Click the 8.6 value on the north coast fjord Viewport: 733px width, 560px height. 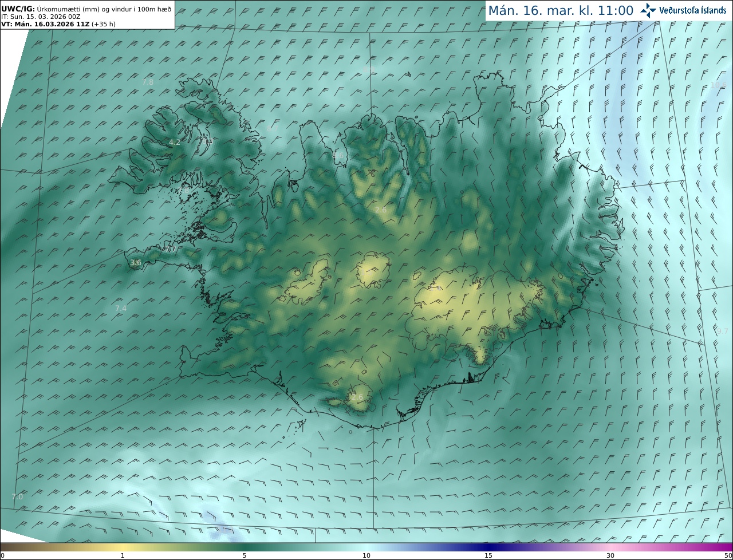click(x=338, y=155)
